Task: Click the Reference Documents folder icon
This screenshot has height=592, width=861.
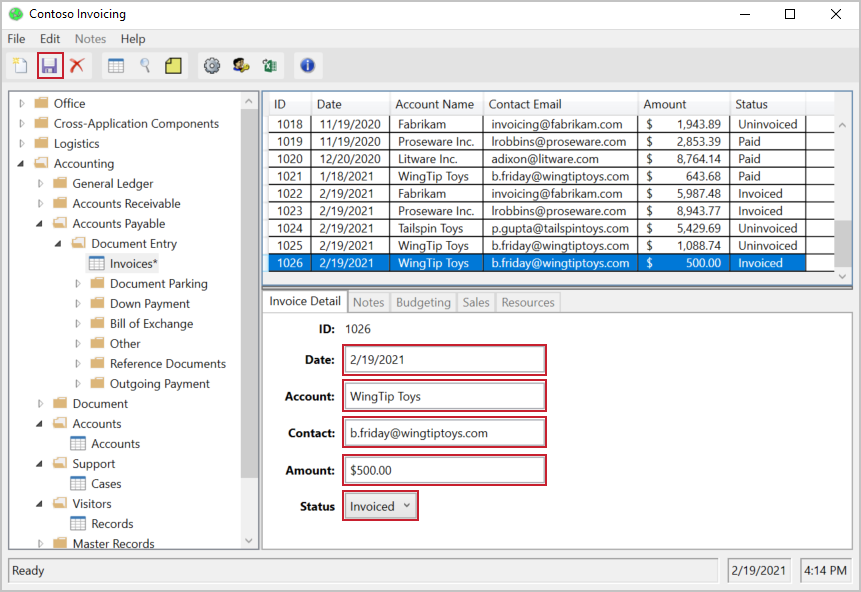Action: pos(97,364)
